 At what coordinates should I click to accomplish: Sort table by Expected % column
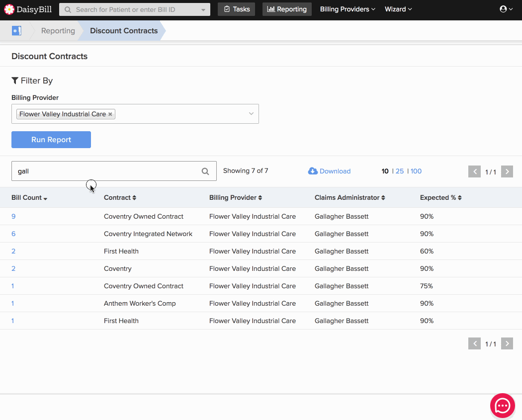click(x=441, y=198)
